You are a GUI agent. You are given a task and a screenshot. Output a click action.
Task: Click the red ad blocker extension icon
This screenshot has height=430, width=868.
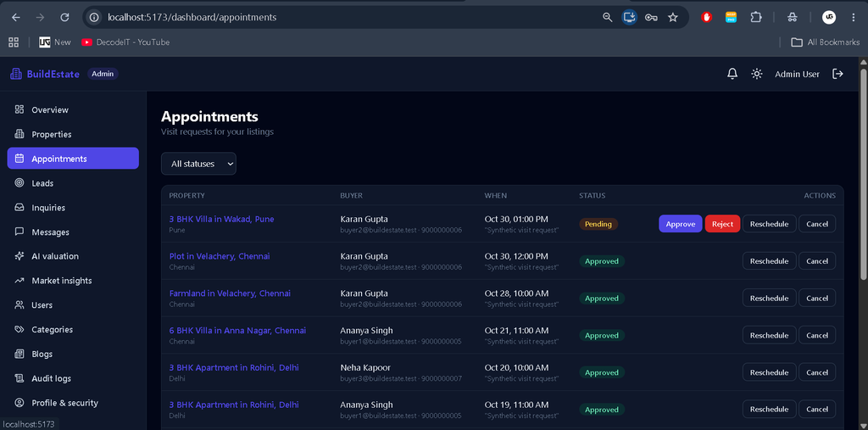pyautogui.click(x=706, y=17)
